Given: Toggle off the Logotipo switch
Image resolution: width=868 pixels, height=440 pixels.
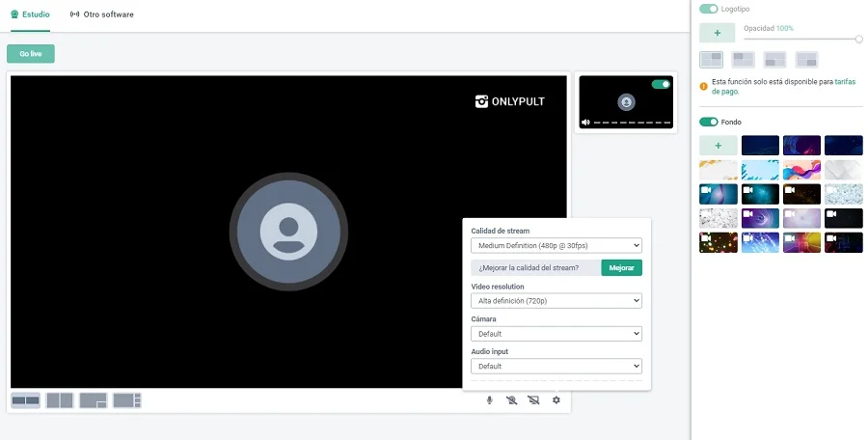Looking at the screenshot, I should tap(709, 9).
